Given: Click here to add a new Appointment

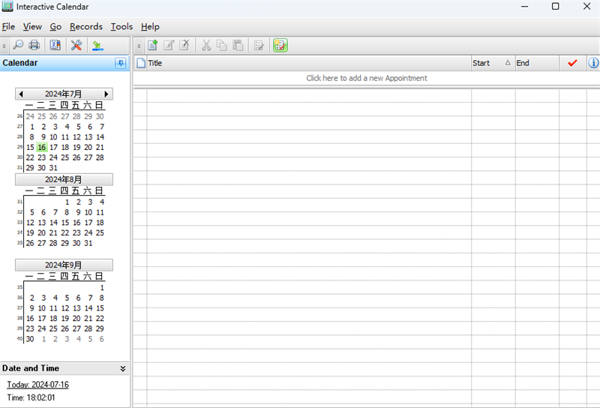Looking at the screenshot, I should coord(364,78).
